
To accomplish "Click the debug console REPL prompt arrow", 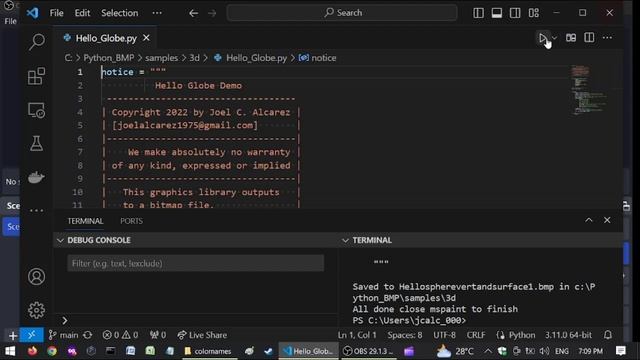I will click(64, 320).
